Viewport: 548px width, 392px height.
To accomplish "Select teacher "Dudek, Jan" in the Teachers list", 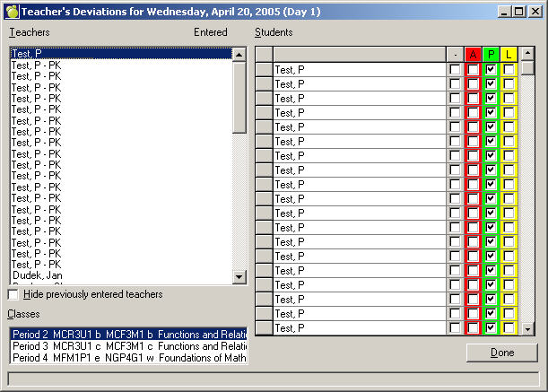I will 37,276.
